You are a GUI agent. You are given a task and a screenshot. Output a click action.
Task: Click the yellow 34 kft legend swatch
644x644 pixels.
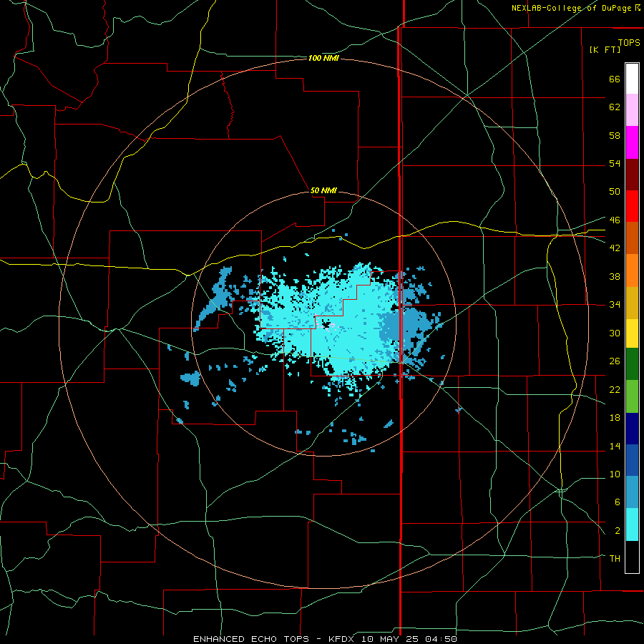(x=632, y=333)
